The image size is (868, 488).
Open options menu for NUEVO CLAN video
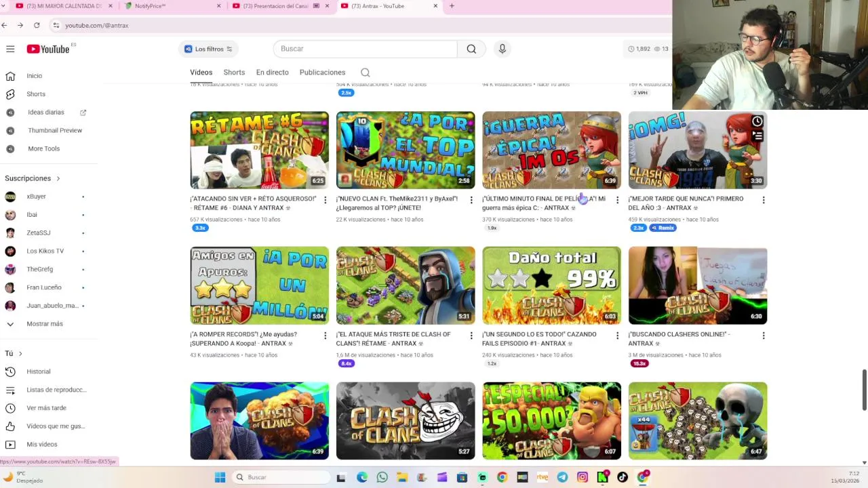[471, 200]
